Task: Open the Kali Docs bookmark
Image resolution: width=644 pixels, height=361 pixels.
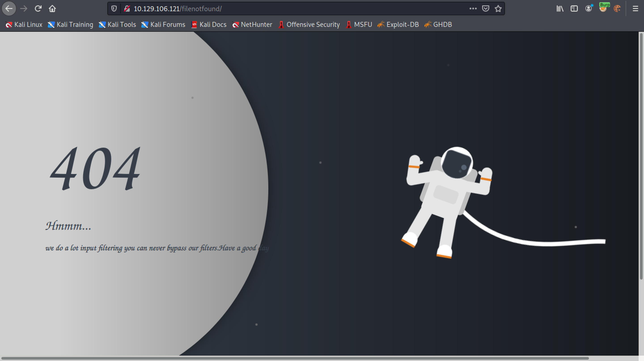Action: point(209,25)
